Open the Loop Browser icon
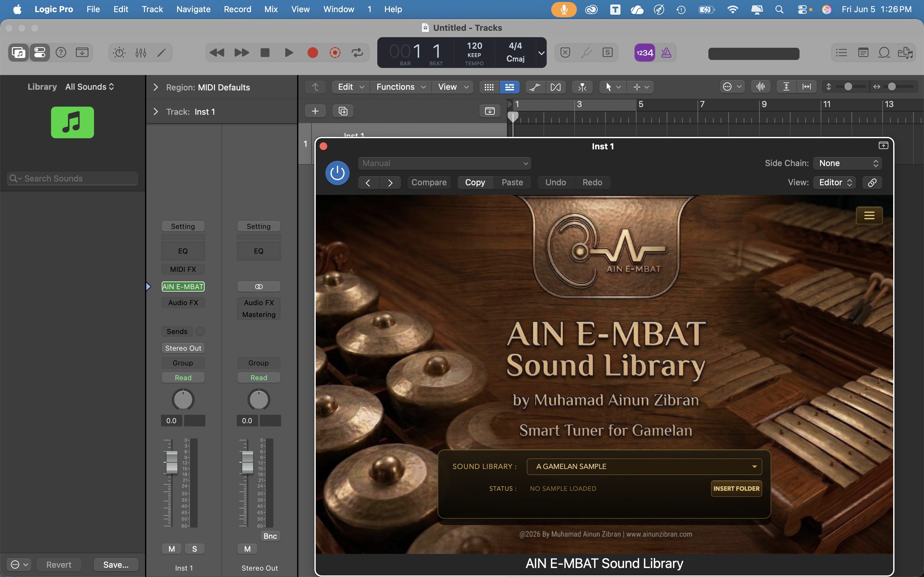Viewport: 924px width, 577px height. pyautogui.click(x=884, y=53)
